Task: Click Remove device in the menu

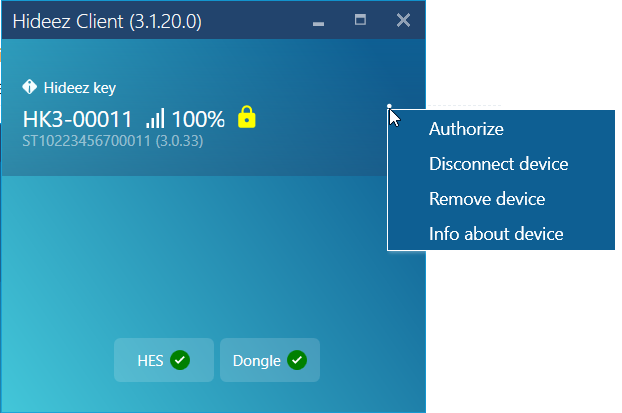Action: pos(501,199)
